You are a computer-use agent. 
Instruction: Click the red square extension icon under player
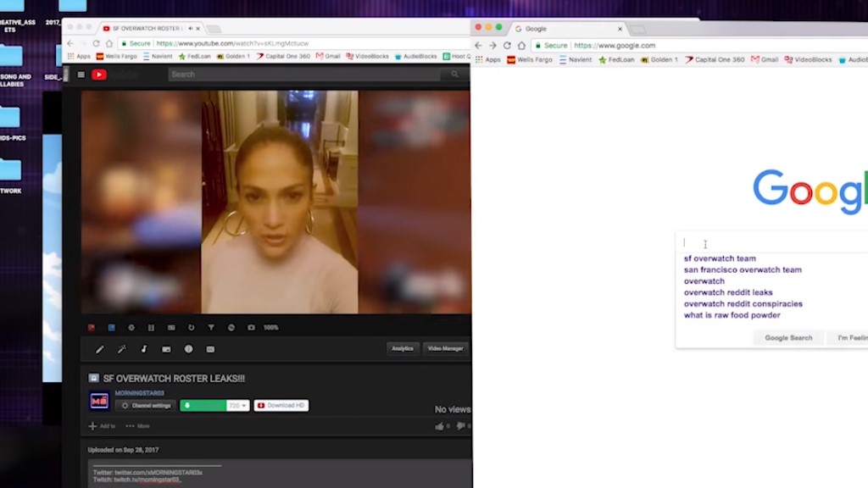(x=92, y=328)
